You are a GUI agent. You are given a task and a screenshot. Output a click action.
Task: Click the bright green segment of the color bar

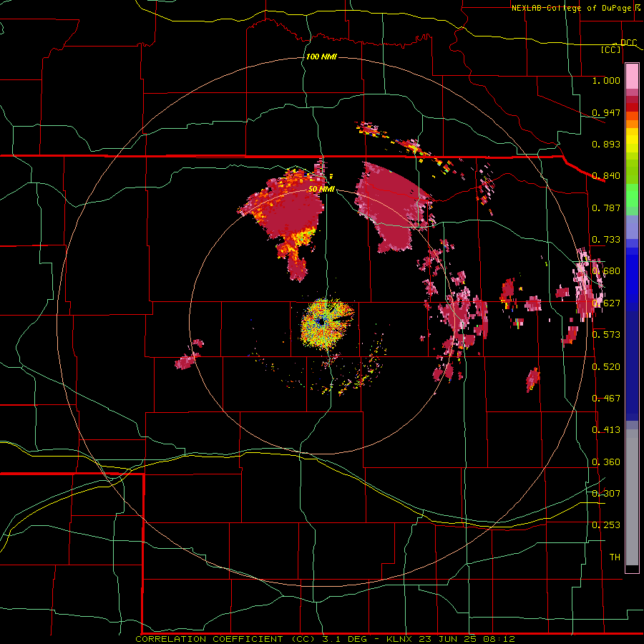tap(632, 195)
